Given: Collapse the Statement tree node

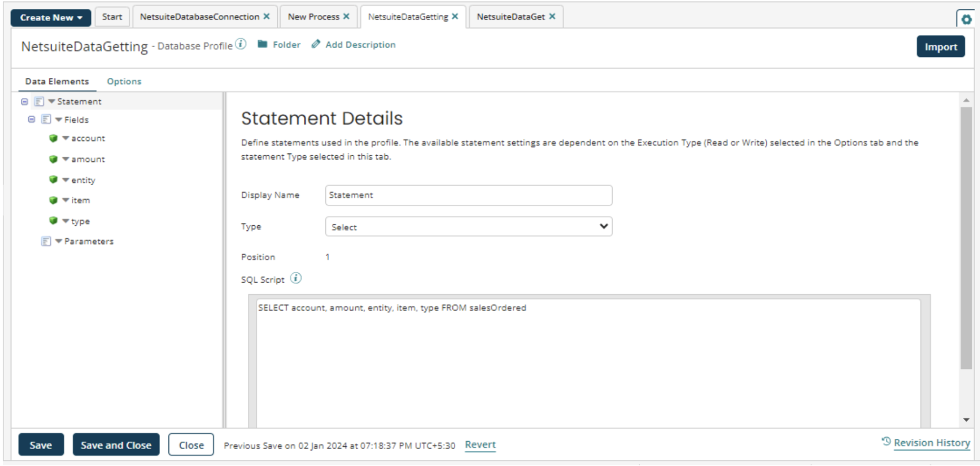Looking at the screenshot, I should 24,102.
